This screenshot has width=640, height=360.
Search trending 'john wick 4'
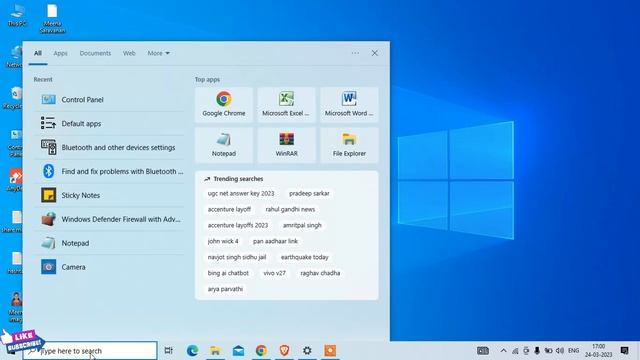(223, 241)
